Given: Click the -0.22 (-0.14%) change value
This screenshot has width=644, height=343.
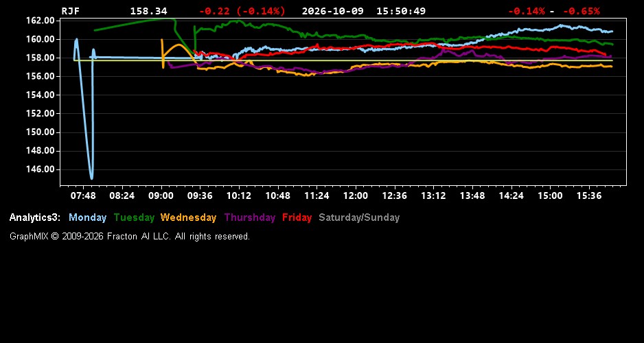Looking at the screenshot, I should click(x=242, y=11).
